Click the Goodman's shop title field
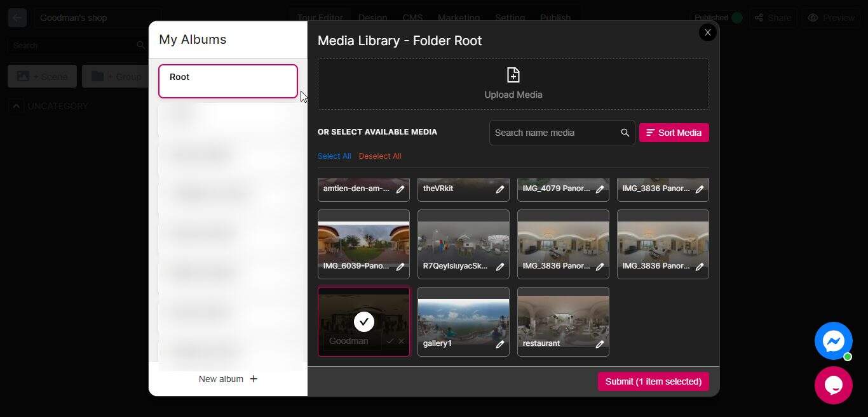The height and width of the screenshot is (417, 868). [97, 18]
